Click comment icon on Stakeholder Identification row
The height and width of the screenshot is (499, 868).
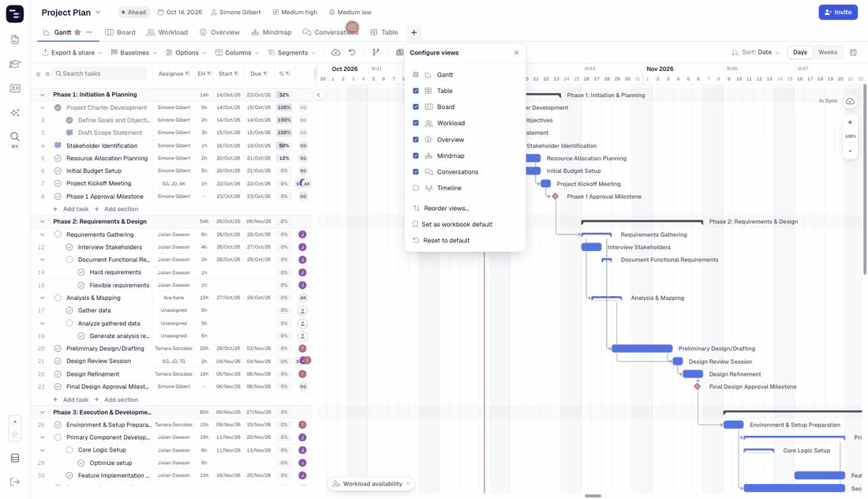coord(58,145)
